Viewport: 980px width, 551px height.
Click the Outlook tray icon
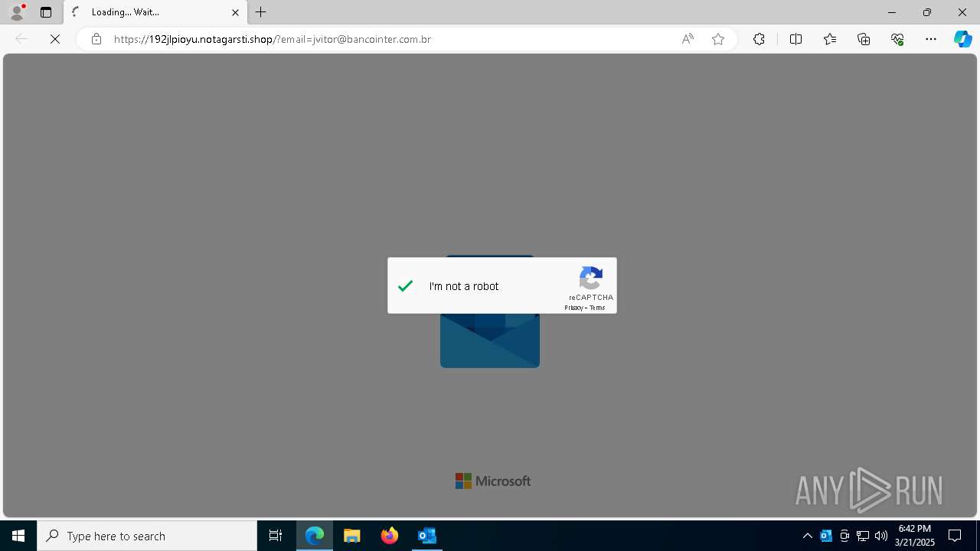pyautogui.click(x=826, y=536)
